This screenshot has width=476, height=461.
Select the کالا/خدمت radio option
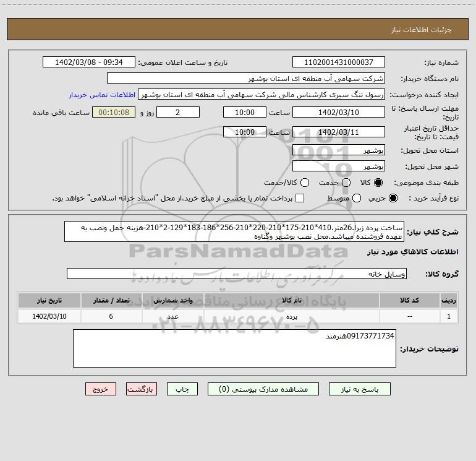coord(305,183)
